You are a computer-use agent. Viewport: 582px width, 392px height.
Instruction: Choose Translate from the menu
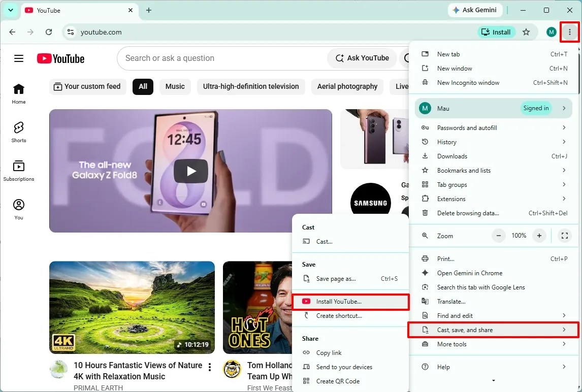click(x=494, y=302)
